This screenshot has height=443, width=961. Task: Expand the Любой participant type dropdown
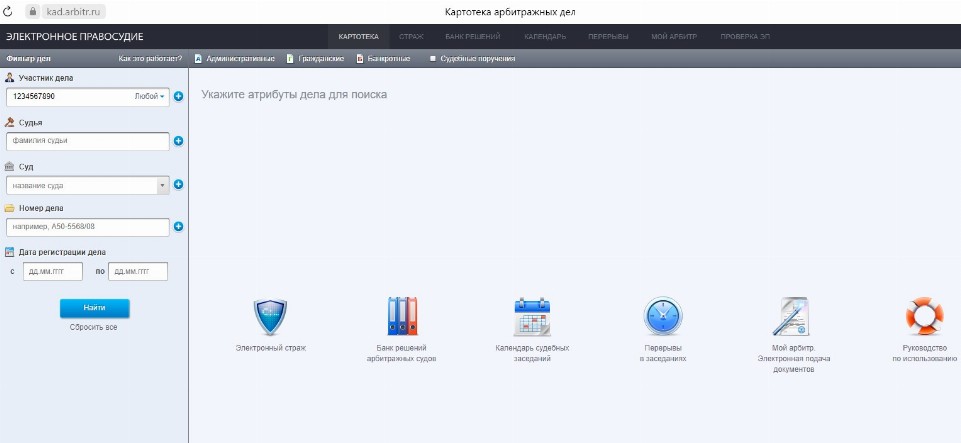[x=150, y=96]
